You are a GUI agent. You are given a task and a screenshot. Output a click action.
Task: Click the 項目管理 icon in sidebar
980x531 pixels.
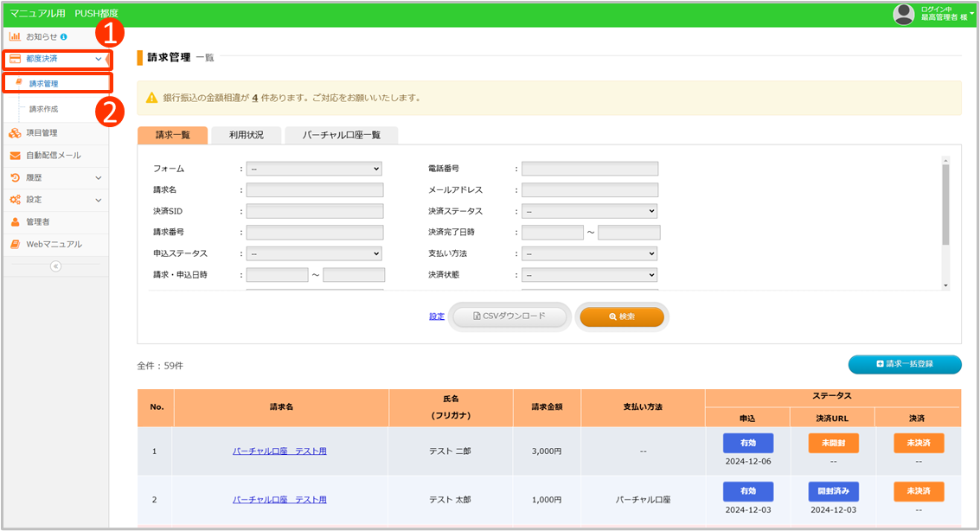[15, 132]
